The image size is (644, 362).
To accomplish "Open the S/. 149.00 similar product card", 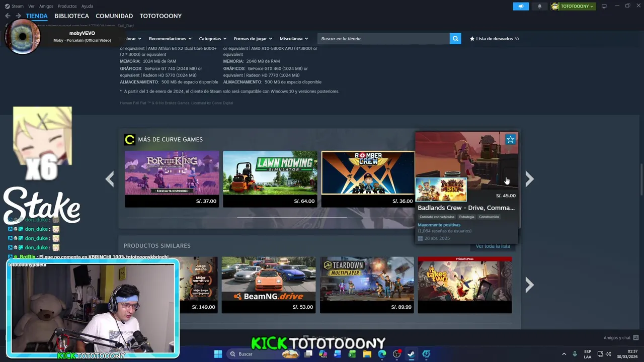I will [199, 285].
